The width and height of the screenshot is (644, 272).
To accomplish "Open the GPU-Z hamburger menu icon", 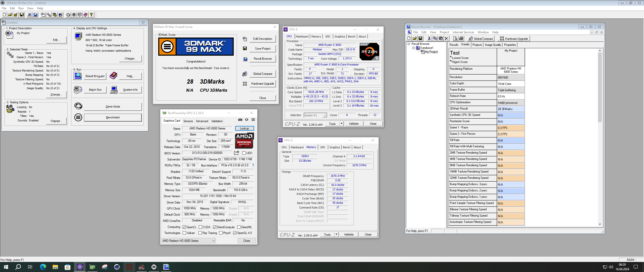I will [253, 120].
